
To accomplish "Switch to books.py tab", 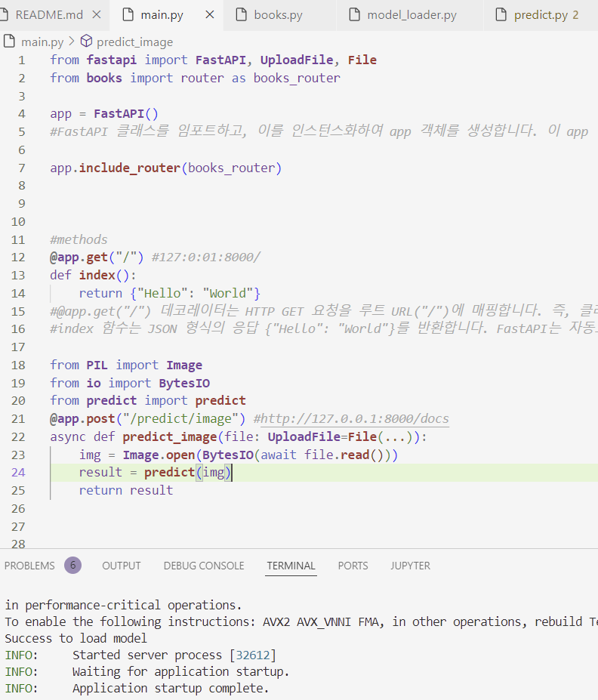I will coord(278,15).
